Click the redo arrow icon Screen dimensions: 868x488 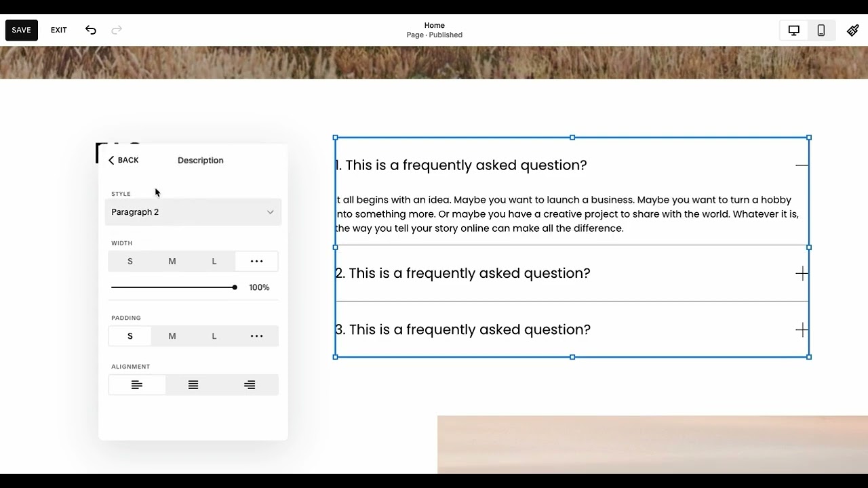pos(117,30)
